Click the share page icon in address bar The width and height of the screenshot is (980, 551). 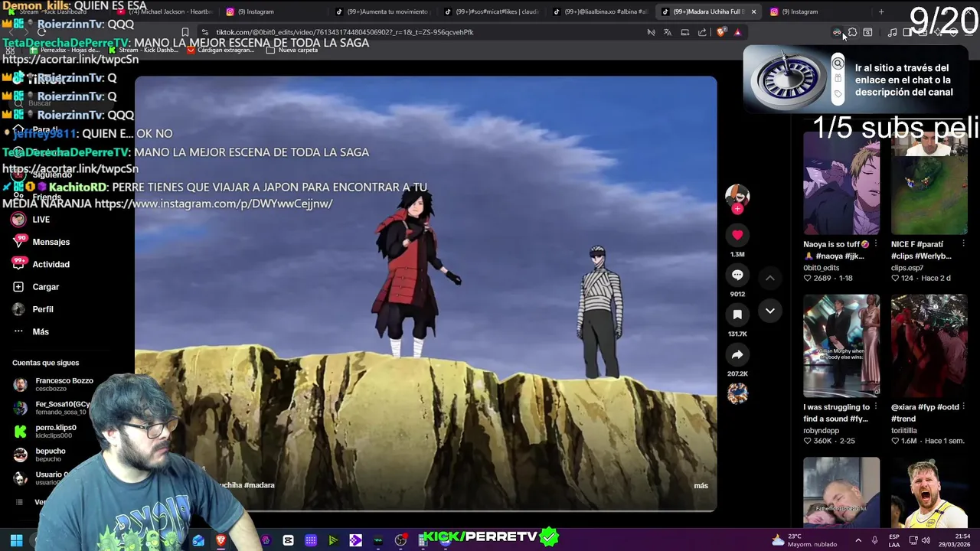[x=702, y=32]
